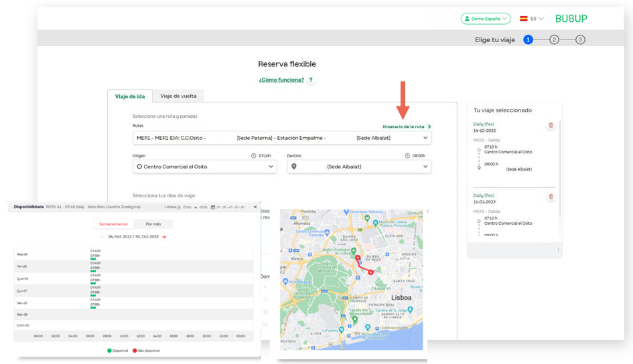Screen dimensions: 633x364
Task: Click the Reserva flexible heading
Action: (287, 64)
